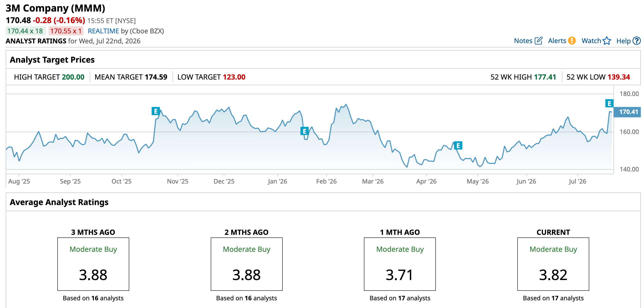Click the LOW TARGET 123.00 value
The height and width of the screenshot is (308, 644).
tap(234, 77)
